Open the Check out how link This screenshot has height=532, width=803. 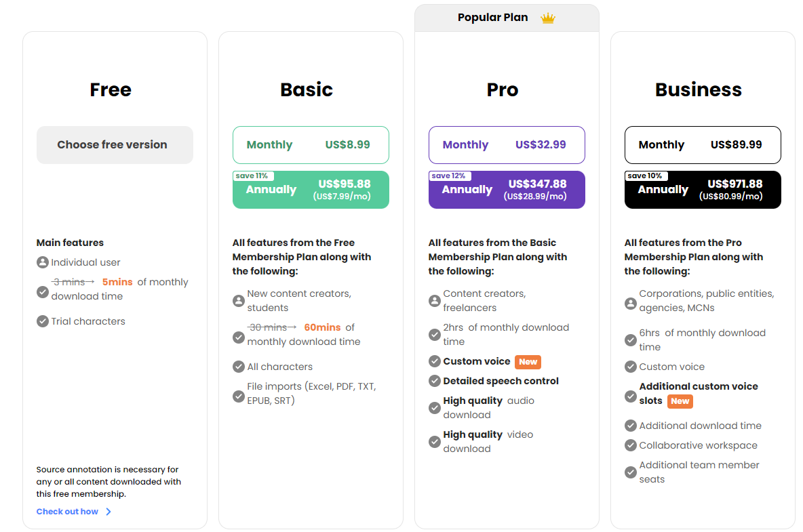click(x=67, y=512)
